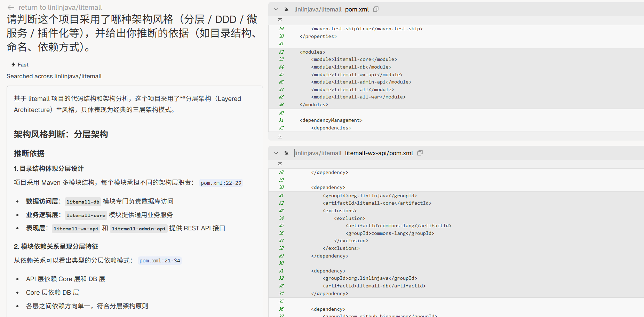Screen dimensions: 644x317
Task: Copy the litemall-wx-api/pom.xml file path
Action: pos(420,153)
